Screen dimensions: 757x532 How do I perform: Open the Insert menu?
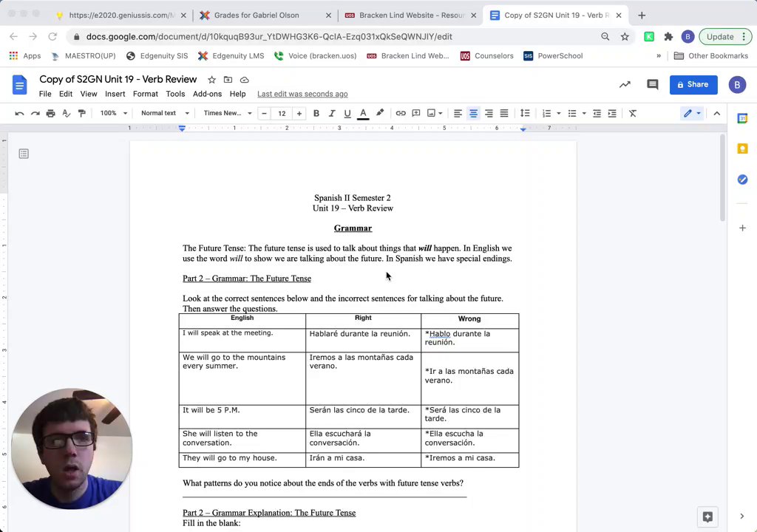[115, 94]
